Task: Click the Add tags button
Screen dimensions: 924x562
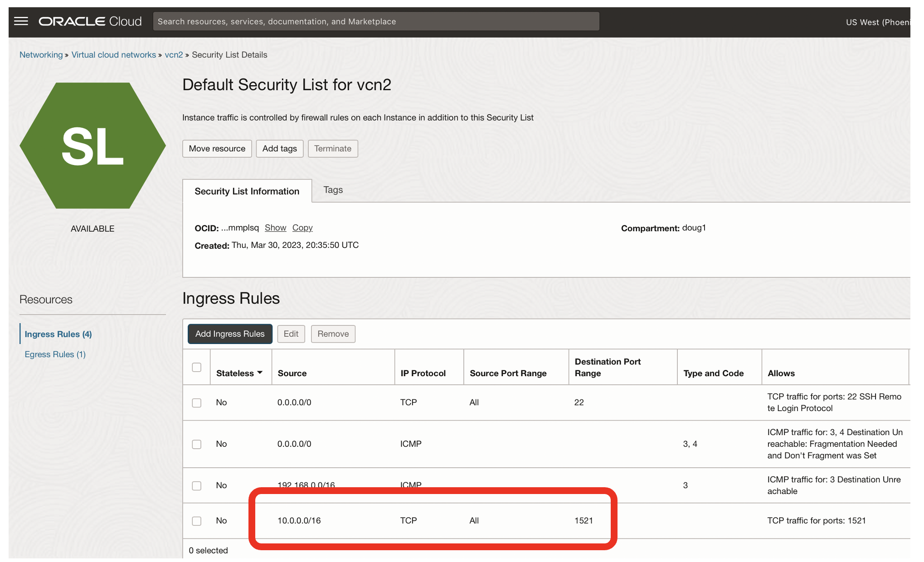Action: pos(279,149)
